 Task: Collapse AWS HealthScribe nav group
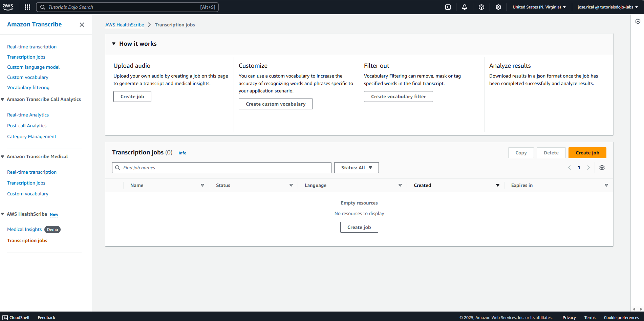[3, 214]
